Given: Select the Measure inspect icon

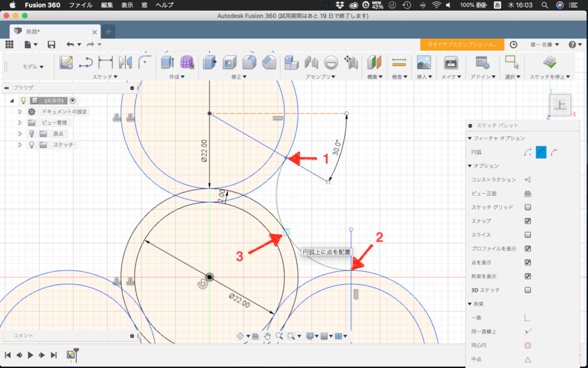Looking at the screenshot, I should point(399,62).
